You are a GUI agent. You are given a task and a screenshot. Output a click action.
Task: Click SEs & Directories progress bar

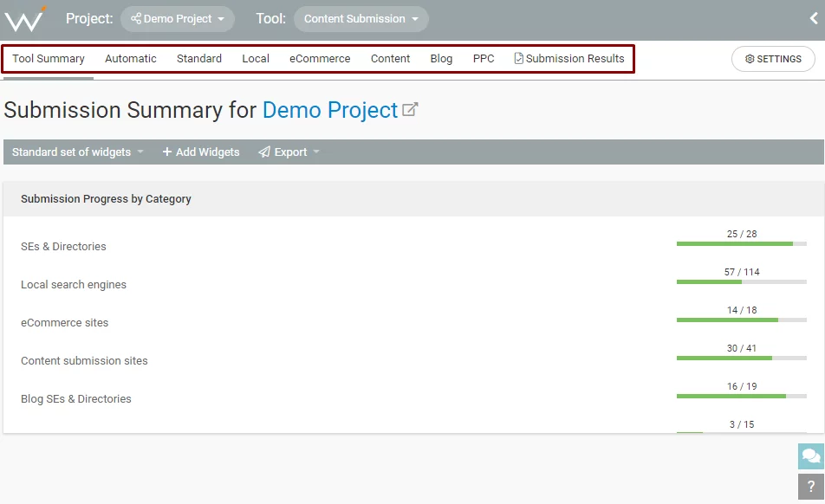[741, 244]
